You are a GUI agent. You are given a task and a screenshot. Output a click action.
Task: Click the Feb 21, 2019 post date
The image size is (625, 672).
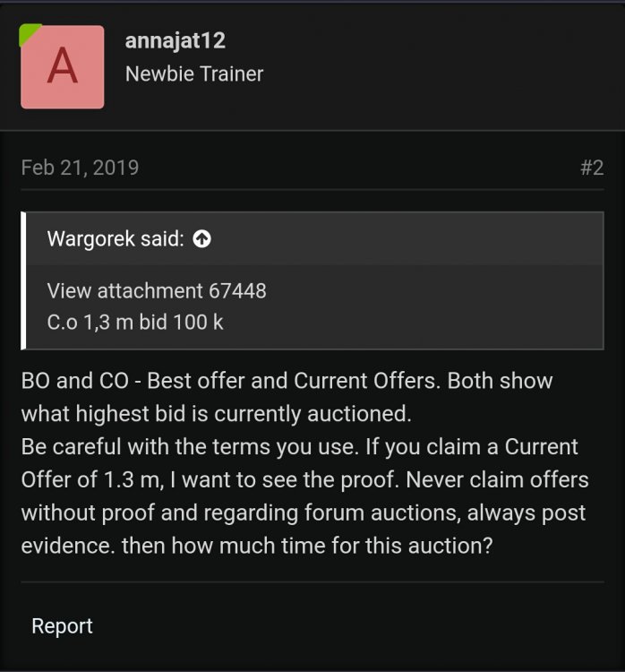pyautogui.click(x=80, y=168)
